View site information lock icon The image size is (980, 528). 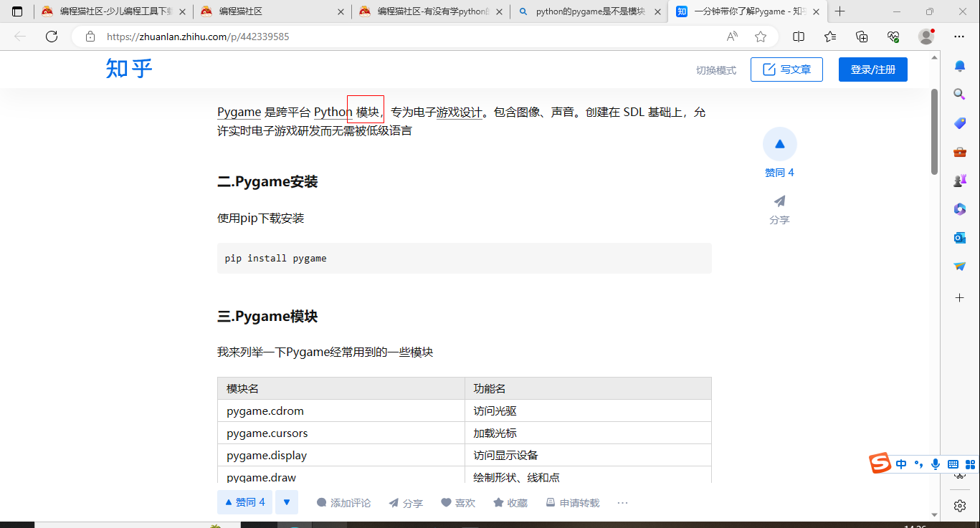90,37
